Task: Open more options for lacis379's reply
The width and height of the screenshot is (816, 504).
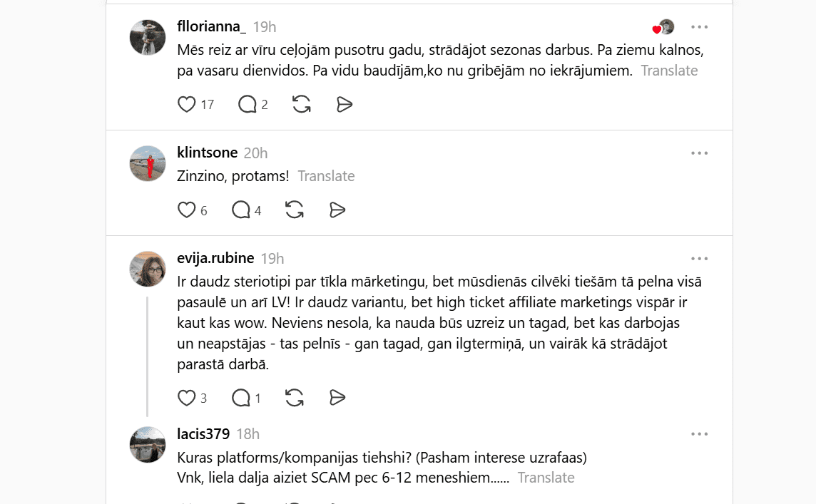Action: tap(699, 434)
